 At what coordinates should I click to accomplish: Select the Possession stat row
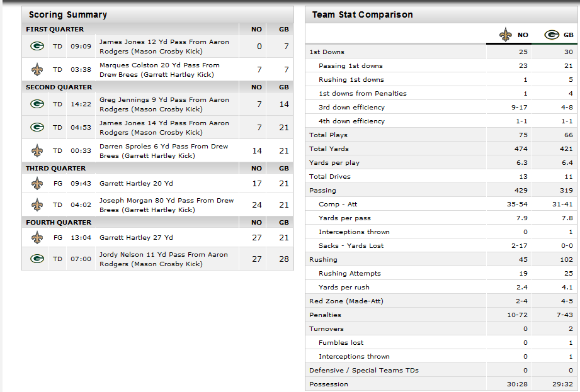pyautogui.click(x=441, y=384)
